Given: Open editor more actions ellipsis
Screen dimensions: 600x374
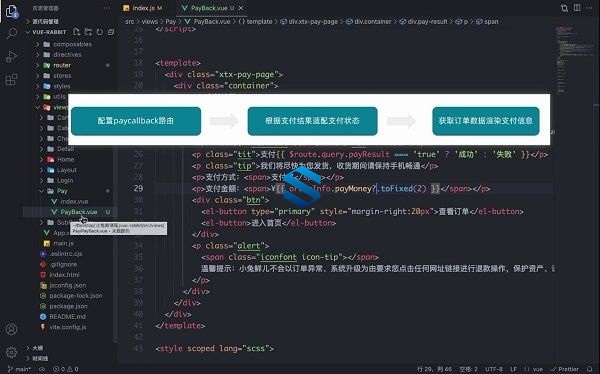Looking at the screenshot, I should pyautogui.click(x=589, y=8).
